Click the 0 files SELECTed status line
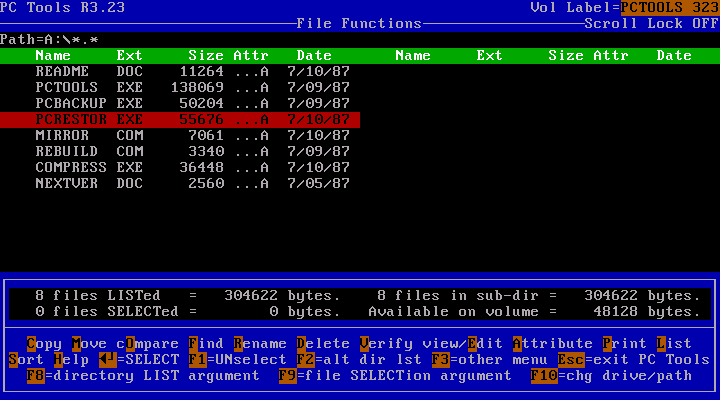The height and width of the screenshot is (400, 720). point(188,312)
